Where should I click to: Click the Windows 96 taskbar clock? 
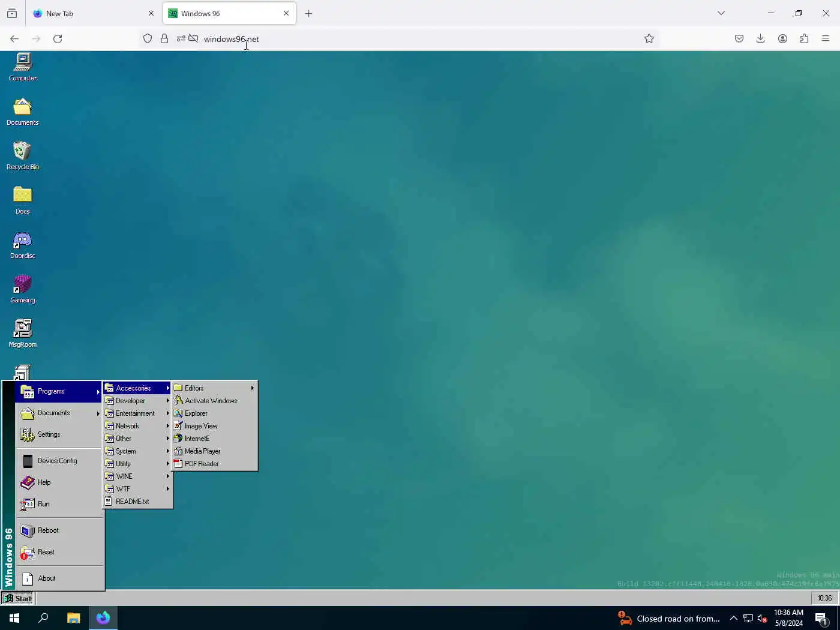[x=824, y=598]
